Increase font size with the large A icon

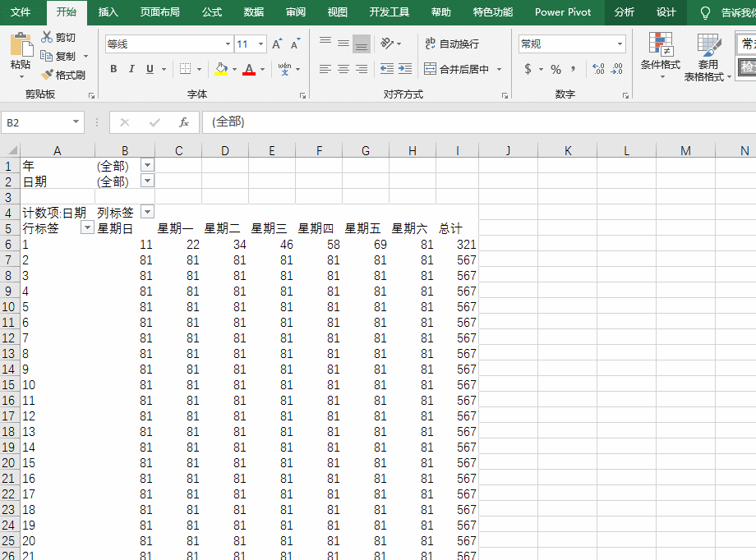point(277,44)
